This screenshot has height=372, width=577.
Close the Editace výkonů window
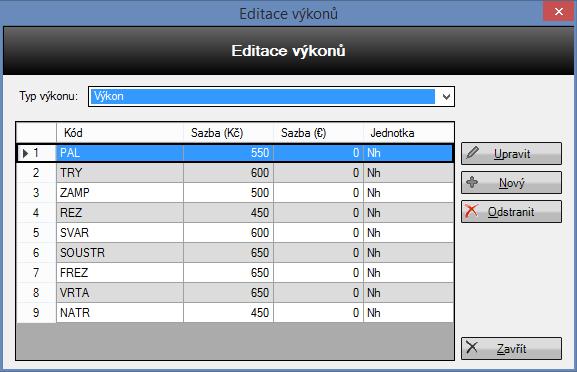559,12
